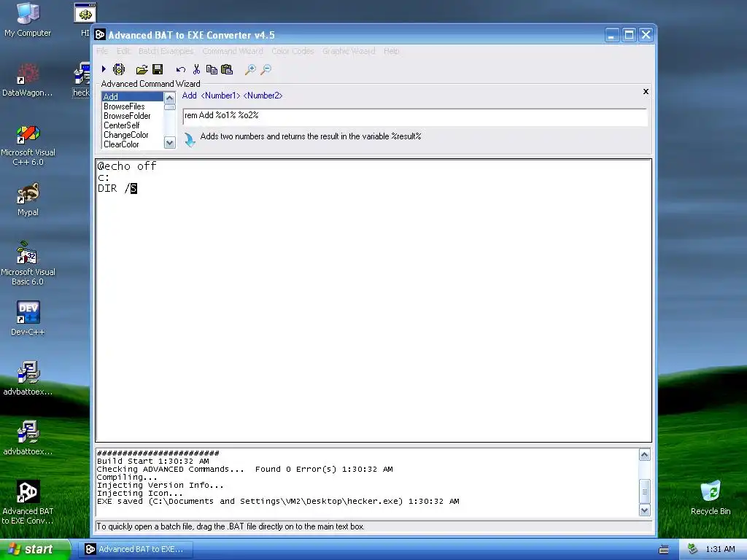Screen dimensions: 747x560
Task: Open the Edit menu
Action: (123, 51)
